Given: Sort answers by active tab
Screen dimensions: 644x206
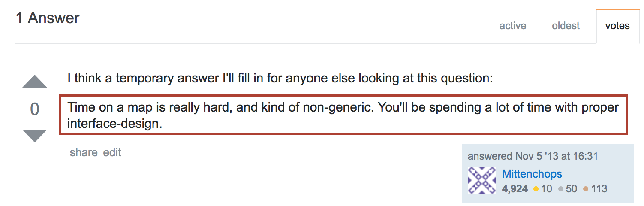Looking at the screenshot, I should coord(512,26).
